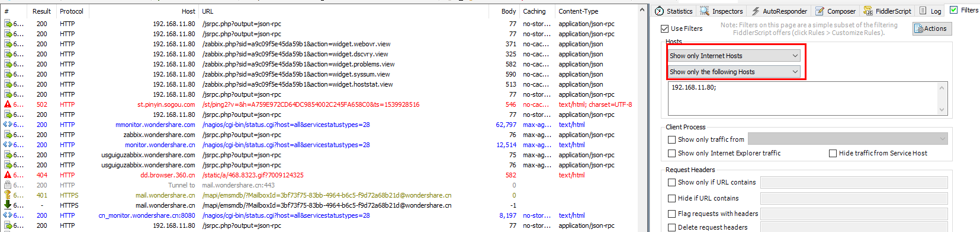
Task: Click the cn_monitor.wondershare.com:8080 host cell
Action: [147, 215]
